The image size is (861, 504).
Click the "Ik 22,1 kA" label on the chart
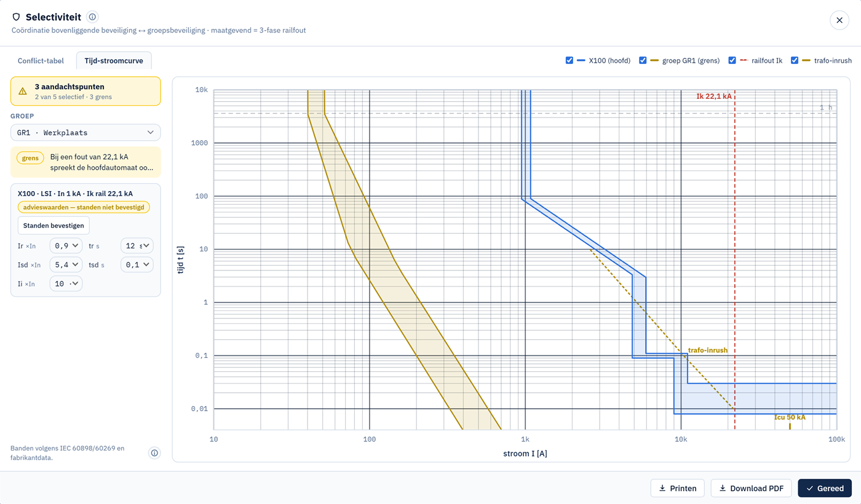[714, 96]
